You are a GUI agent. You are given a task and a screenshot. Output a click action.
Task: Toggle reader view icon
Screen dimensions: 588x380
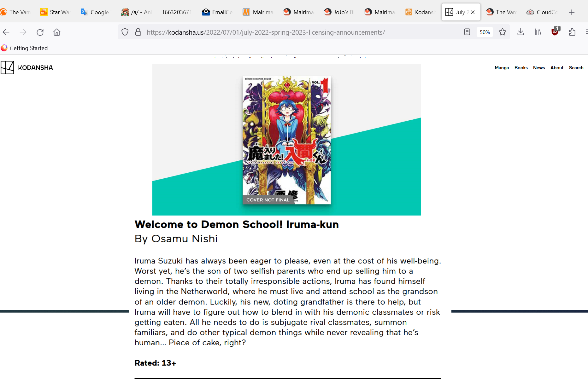tap(467, 32)
